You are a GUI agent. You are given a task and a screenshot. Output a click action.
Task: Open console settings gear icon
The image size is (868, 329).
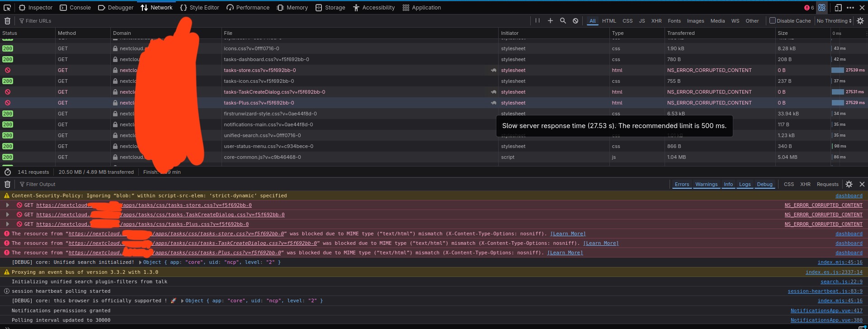coord(849,184)
